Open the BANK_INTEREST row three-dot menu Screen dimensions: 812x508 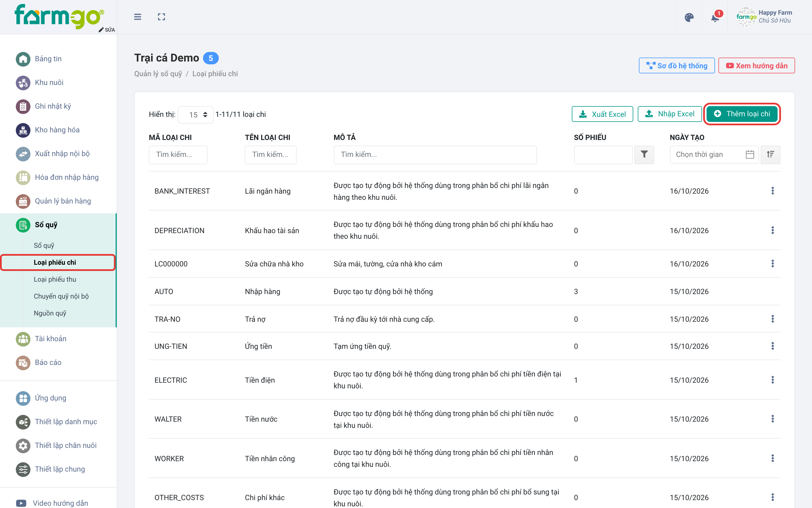tap(773, 191)
